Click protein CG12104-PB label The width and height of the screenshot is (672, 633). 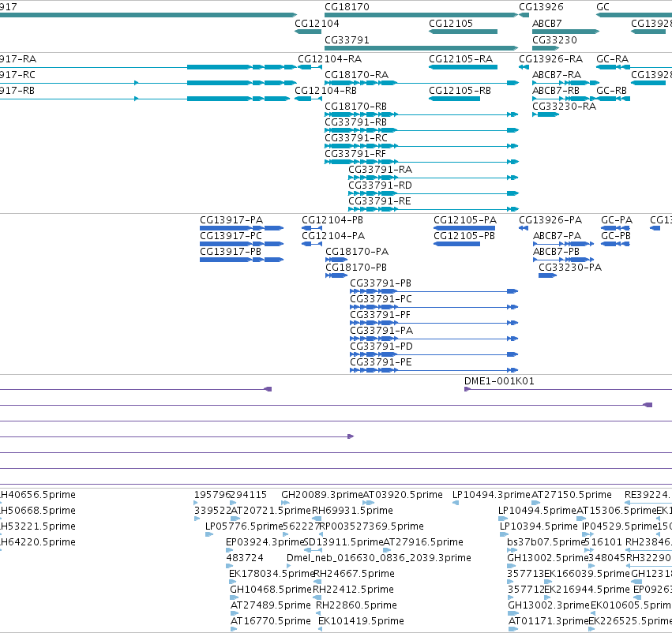(332, 219)
